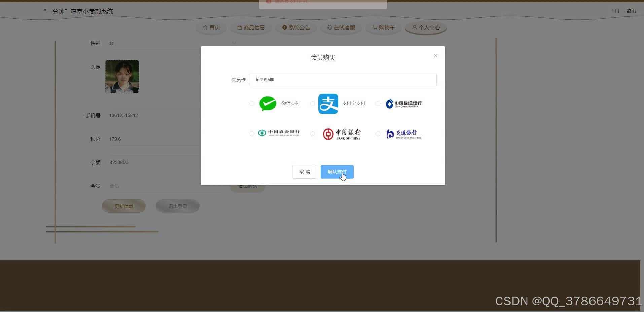
Task: Click the 会员购买 dialog title
Action: 323,57
